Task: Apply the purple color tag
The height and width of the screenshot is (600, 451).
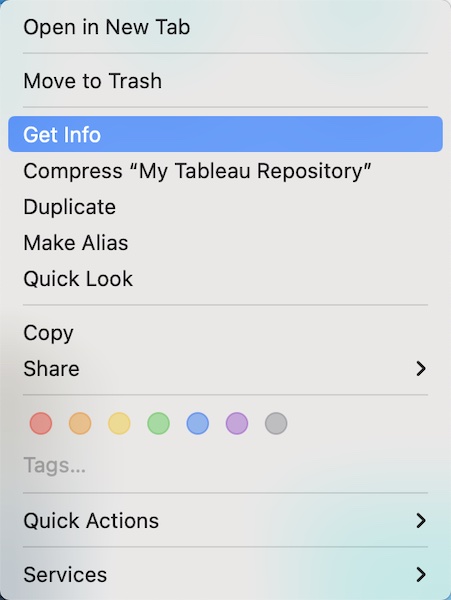Action: 237,423
